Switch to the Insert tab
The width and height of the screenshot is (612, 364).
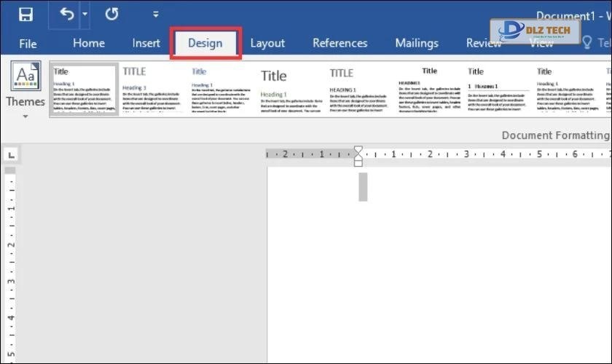[146, 44]
